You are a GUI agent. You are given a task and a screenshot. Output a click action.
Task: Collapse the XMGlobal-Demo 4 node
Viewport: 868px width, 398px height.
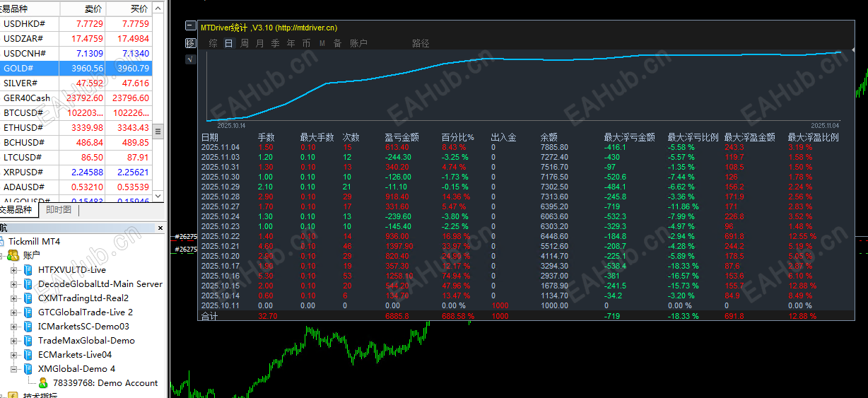tap(14, 368)
